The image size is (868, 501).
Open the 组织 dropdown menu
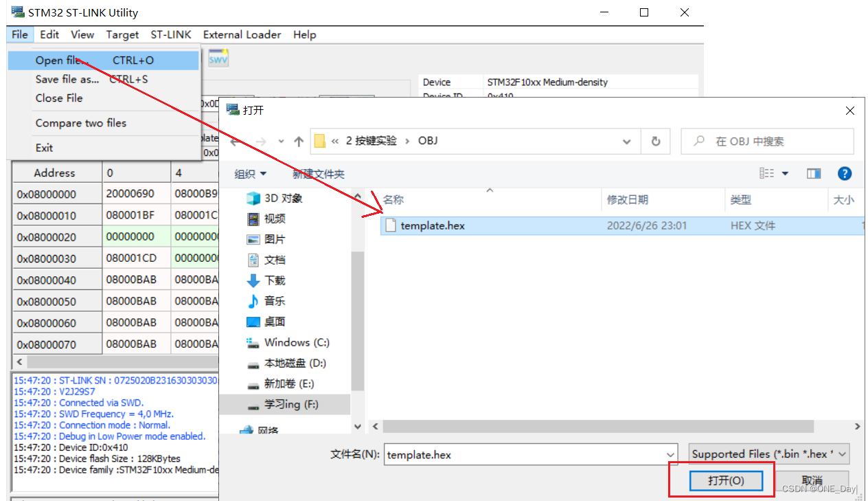click(251, 174)
